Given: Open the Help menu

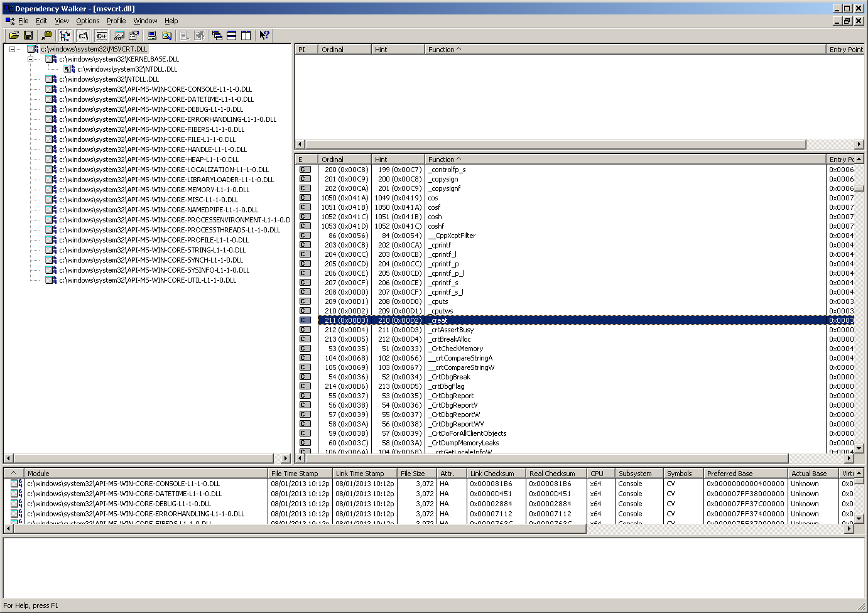Looking at the screenshot, I should (171, 21).
